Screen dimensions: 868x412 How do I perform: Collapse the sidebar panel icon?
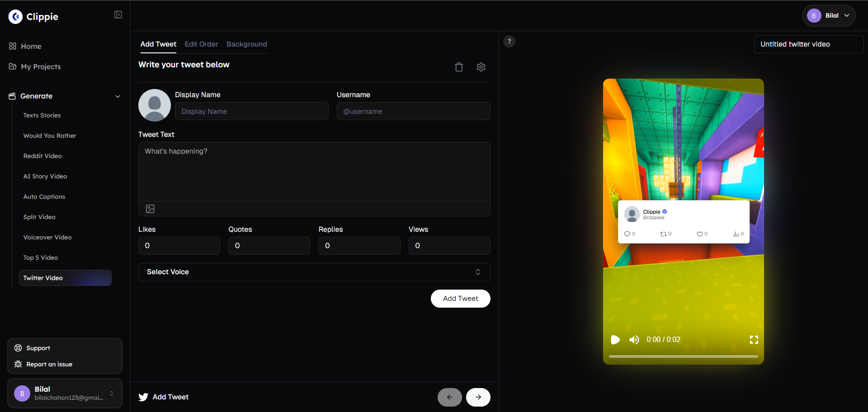(118, 15)
